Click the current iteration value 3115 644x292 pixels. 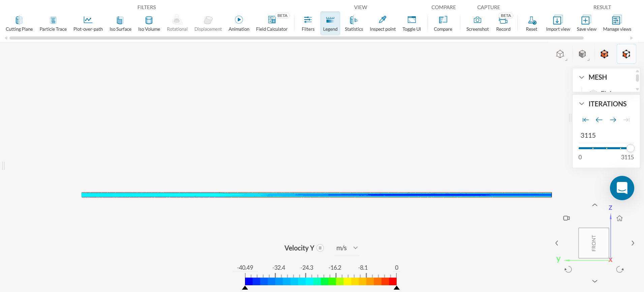click(x=588, y=135)
